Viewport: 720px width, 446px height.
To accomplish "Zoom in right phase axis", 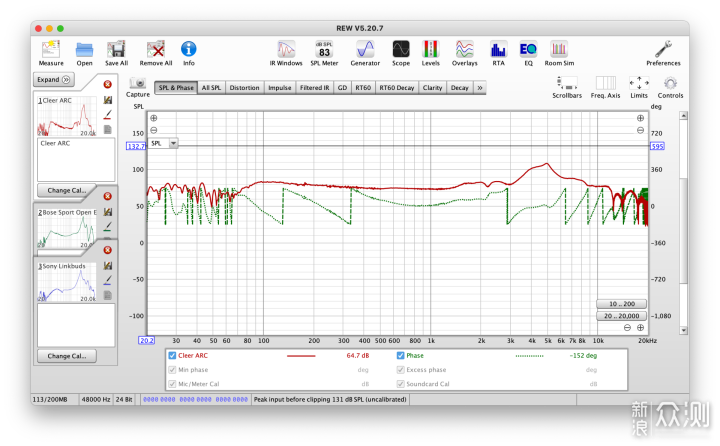I will [640, 118].
